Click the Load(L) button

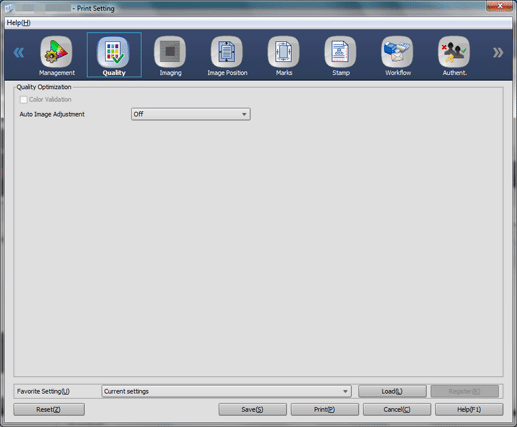click(x=392, y=391)
